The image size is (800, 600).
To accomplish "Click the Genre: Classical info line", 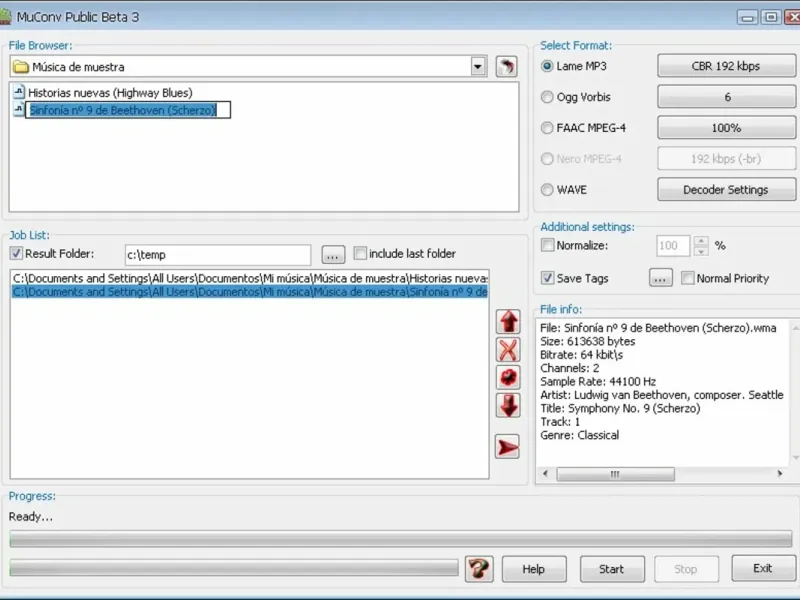I will 580,435.
